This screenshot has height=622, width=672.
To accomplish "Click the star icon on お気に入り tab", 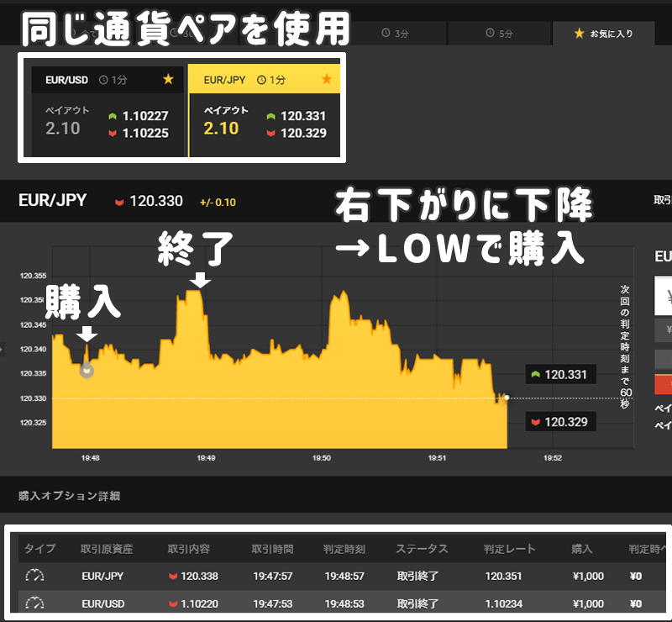I will pos(579,33).
